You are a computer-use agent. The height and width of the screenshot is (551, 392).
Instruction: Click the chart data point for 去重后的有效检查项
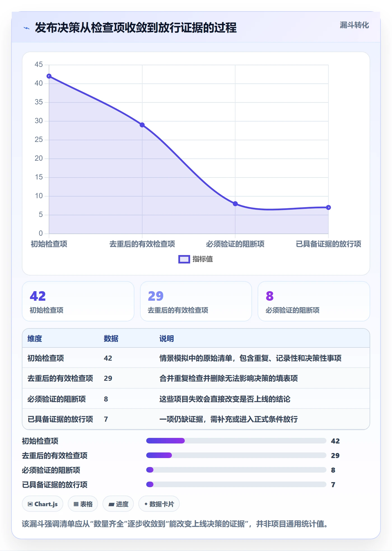pyautogui.click(x=142, y=125)
